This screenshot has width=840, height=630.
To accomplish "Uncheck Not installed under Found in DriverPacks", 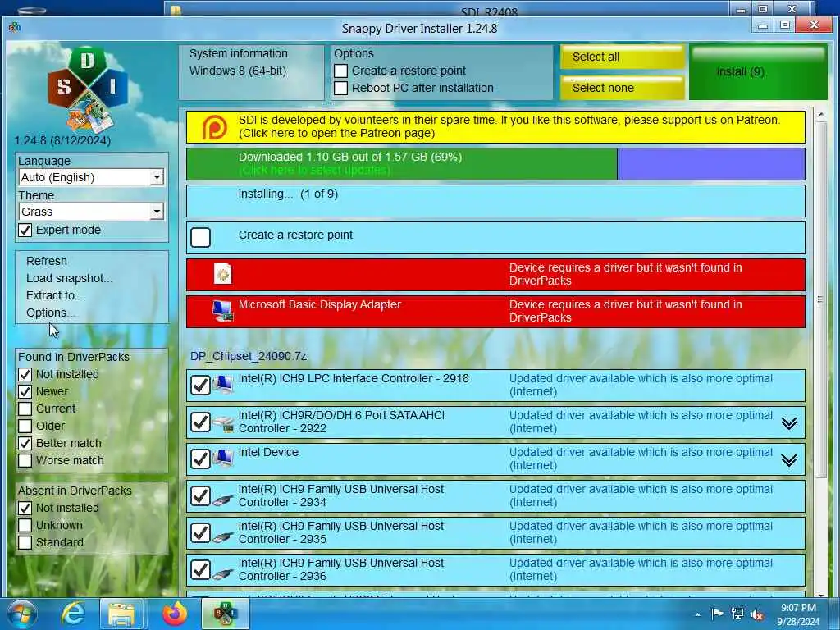I will point(25,374).
